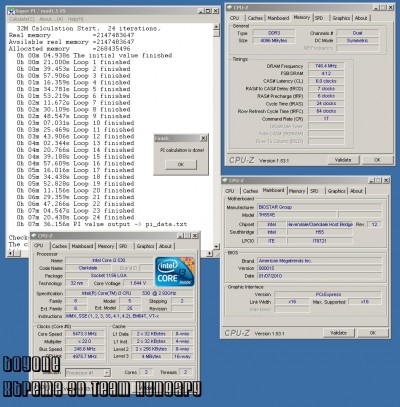Select the SPD tab in the CPU-Z CPU window
Image resolution: width=400 pixels, height=407 pixels.
[123, 246]
